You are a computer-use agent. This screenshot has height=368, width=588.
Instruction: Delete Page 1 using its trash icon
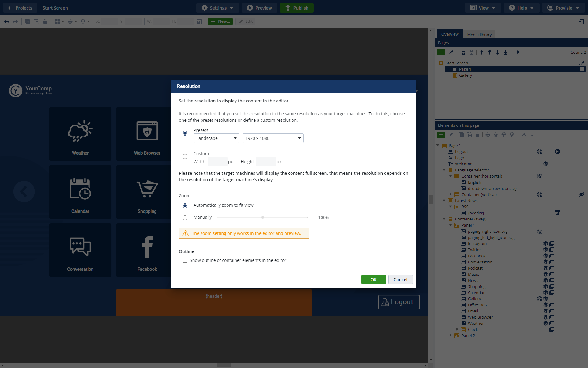click(x=582, y=69)
